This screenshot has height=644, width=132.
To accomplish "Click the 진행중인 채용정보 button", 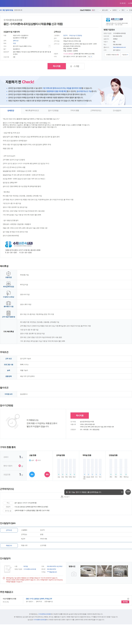I will click(x=113, y=55).
